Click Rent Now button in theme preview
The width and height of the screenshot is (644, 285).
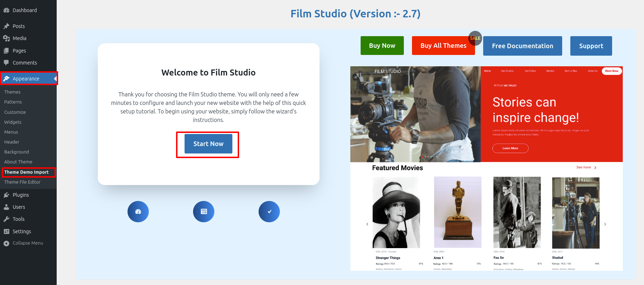pyautogui.click(x=612, y=71)
